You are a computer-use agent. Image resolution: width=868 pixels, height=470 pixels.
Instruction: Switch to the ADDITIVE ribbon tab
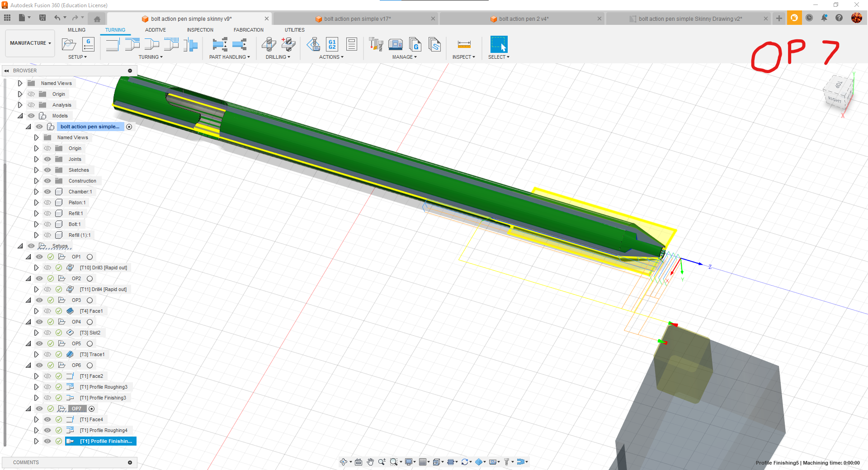[x=155, y=30]
